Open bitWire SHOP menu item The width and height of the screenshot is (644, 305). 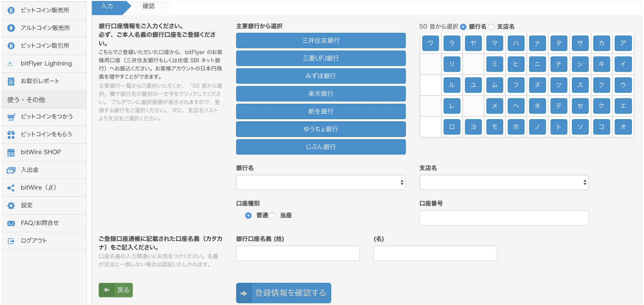tap(44, 152)
